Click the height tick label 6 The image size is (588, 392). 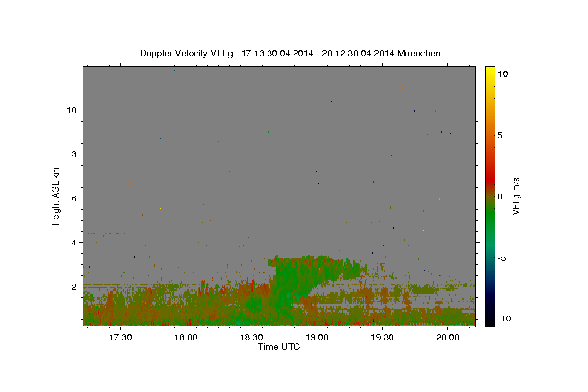pos(74,198)
